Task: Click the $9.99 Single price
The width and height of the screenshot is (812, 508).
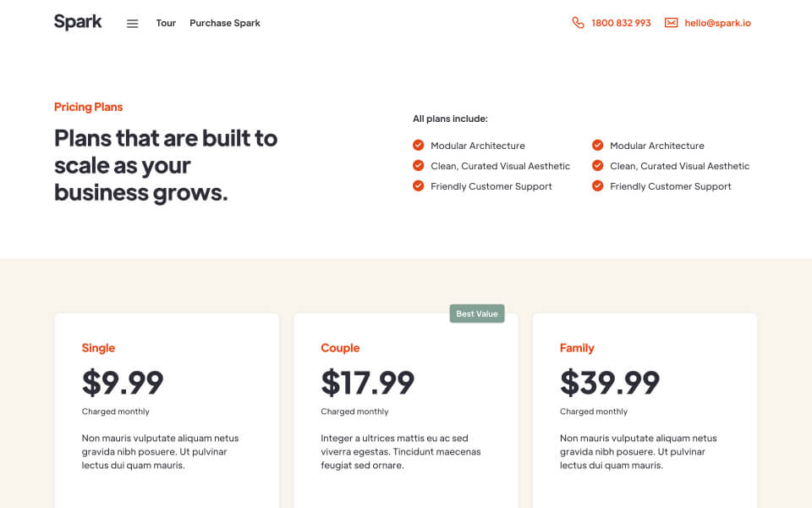Action: pos(123,383)
